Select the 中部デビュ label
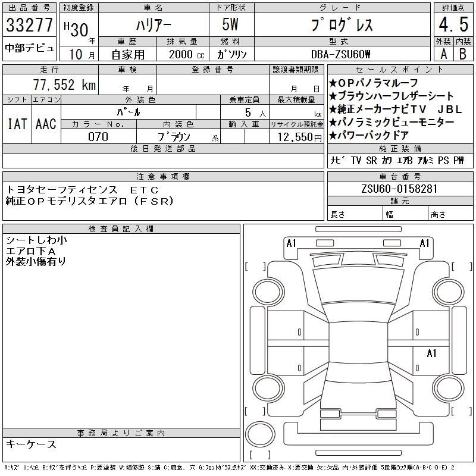The width and height of the screenshot is (476, 476). (x=29, y=48)
